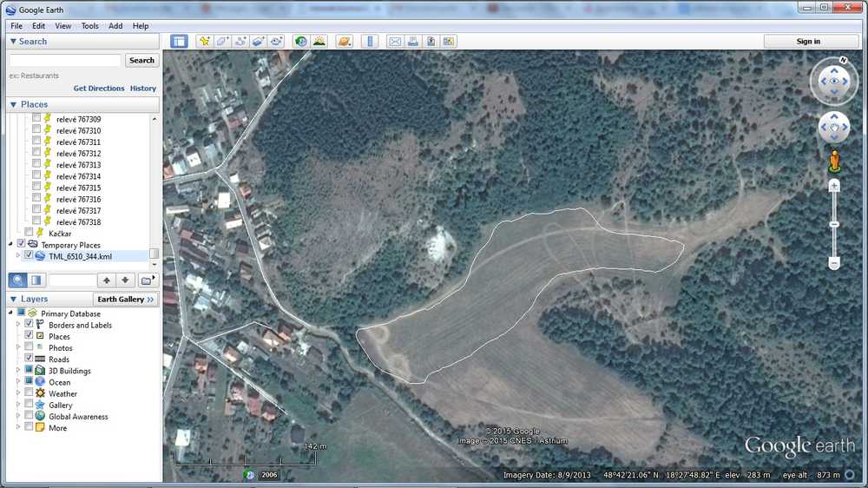
Task: Click the Show Ruler tool
Action: click(370, 41)
